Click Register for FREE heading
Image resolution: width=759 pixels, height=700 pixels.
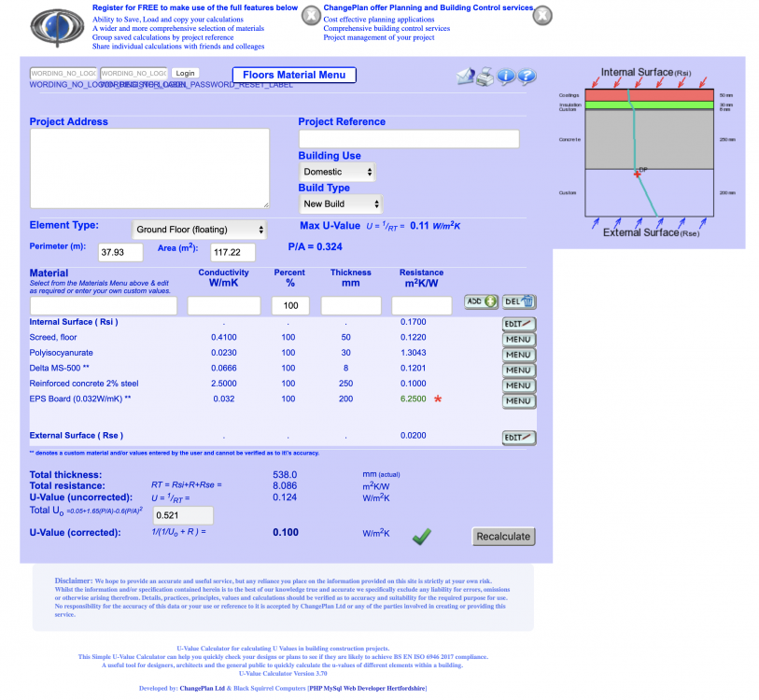tap(195, 7)
